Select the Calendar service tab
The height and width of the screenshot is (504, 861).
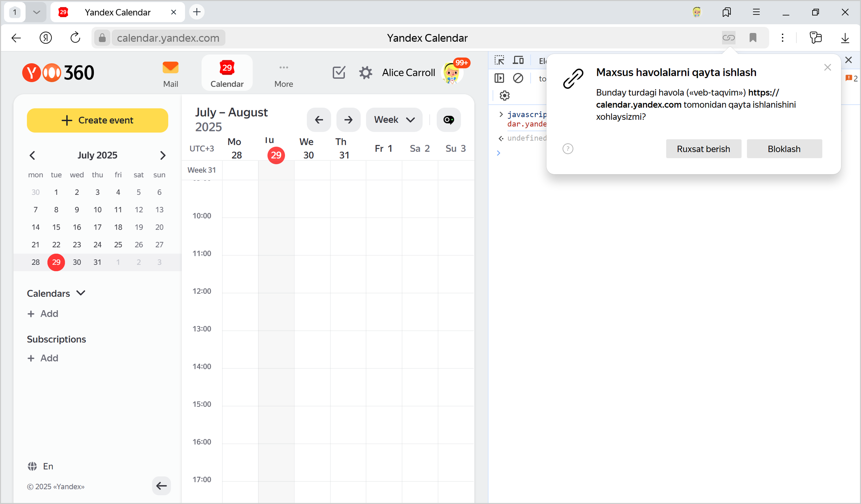pyautogui.click(x=227, y=73)
